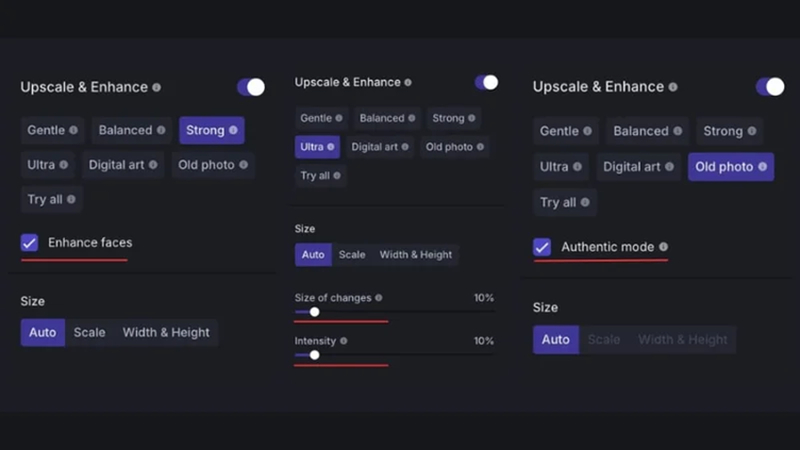Select Gentle mode in left panel
The image size is (800, 450).
coord(53,130)
